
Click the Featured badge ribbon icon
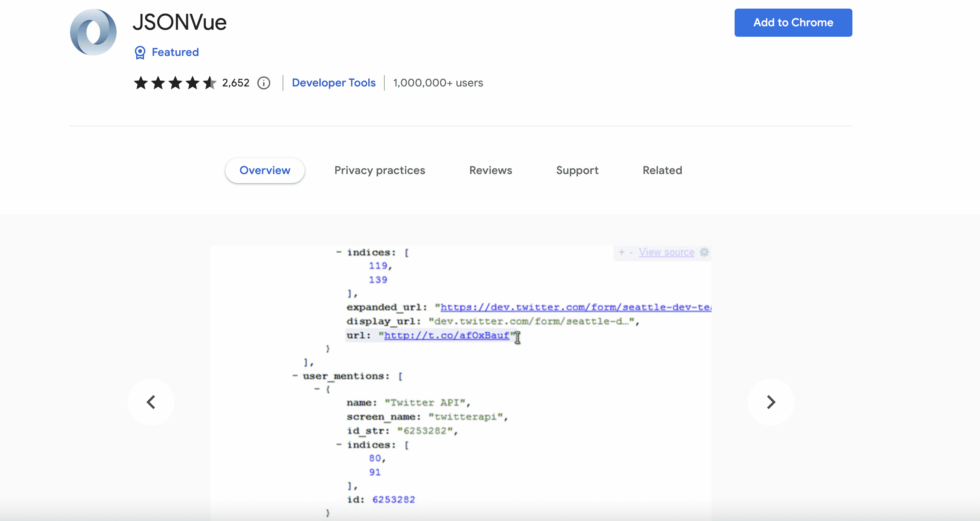[140, 52]
